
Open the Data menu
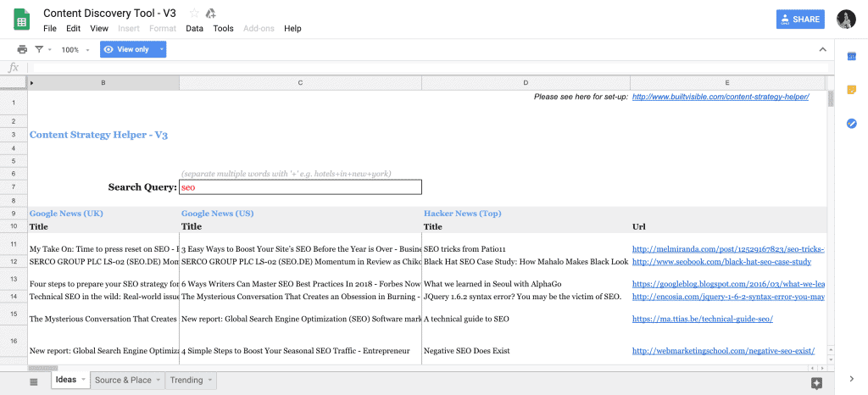pos(194,28)
